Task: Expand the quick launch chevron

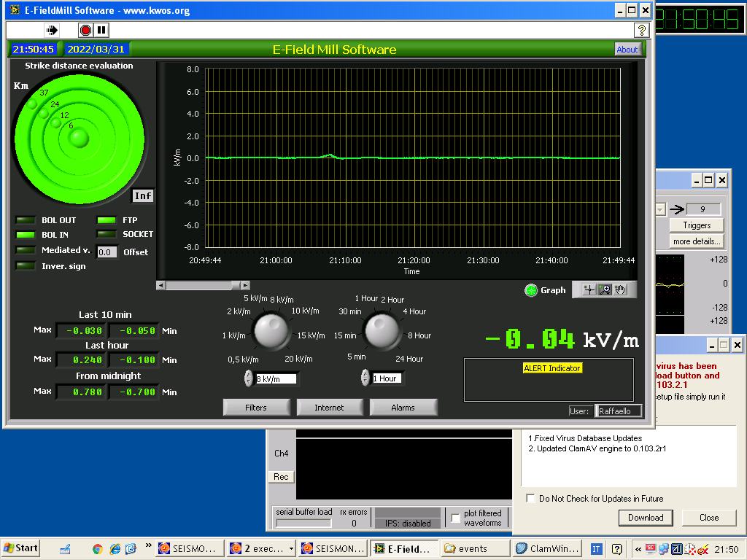Action: (x=149, y=545)
